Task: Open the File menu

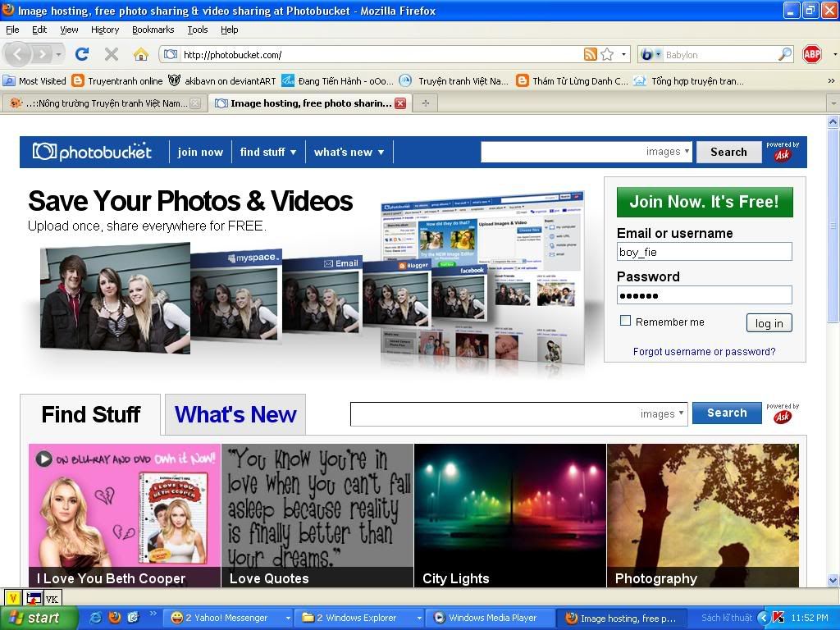Action: click(x=12, y=30)
